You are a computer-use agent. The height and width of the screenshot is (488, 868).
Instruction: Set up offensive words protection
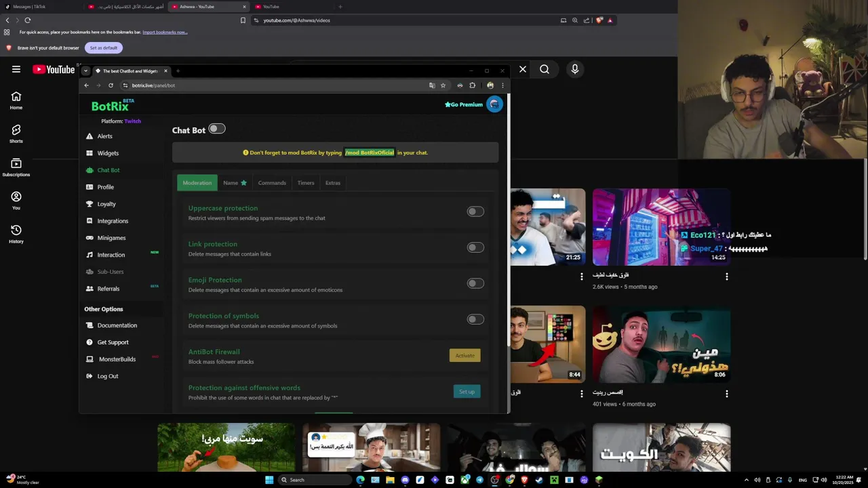click(467, 391)
